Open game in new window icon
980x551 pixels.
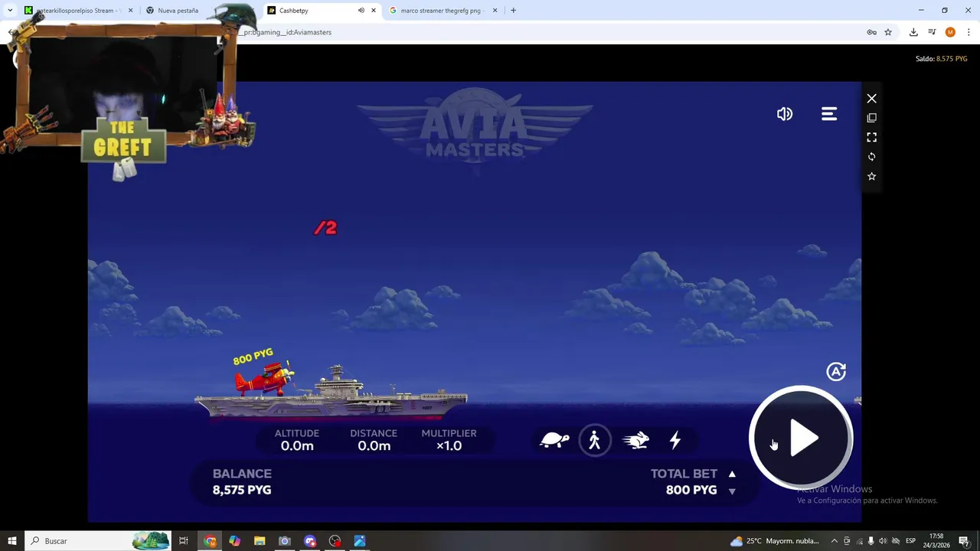tap(871, 118)
